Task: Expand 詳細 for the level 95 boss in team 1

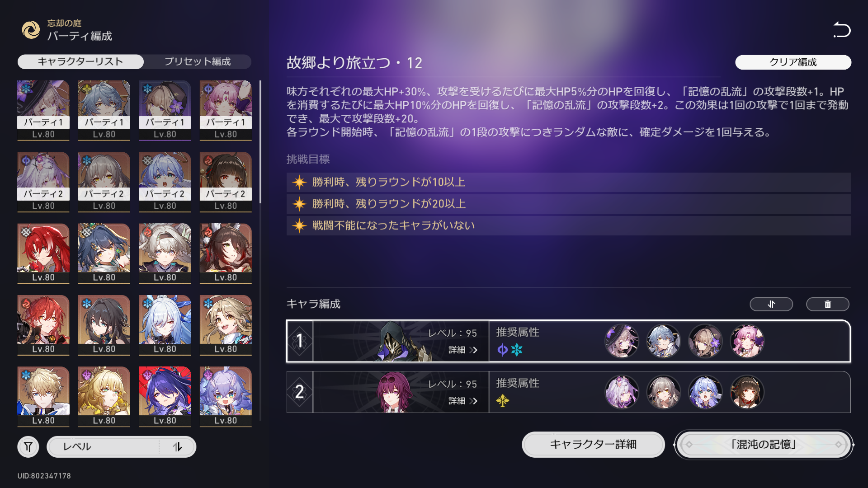Action: pyautogui.click(x=462, y=350)
